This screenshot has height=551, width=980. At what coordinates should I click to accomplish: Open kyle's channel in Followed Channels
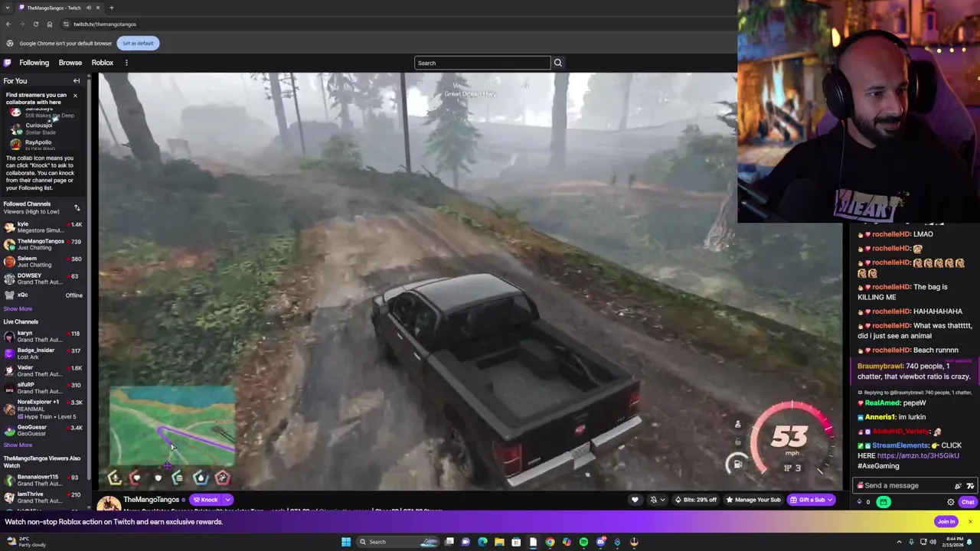(x=42, y=227)
